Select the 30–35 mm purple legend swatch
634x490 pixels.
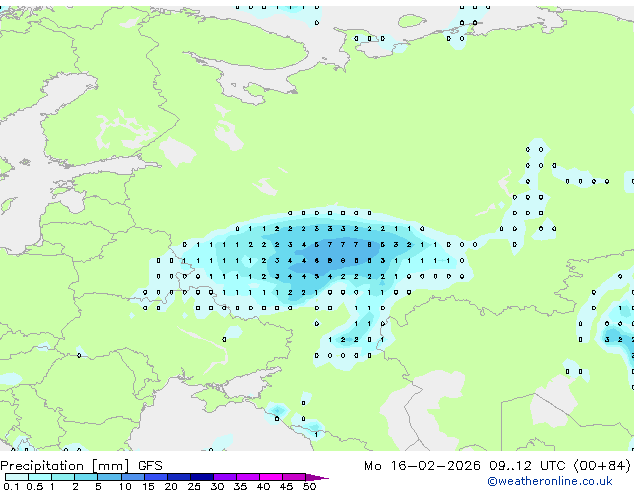(x=225, y=477)
